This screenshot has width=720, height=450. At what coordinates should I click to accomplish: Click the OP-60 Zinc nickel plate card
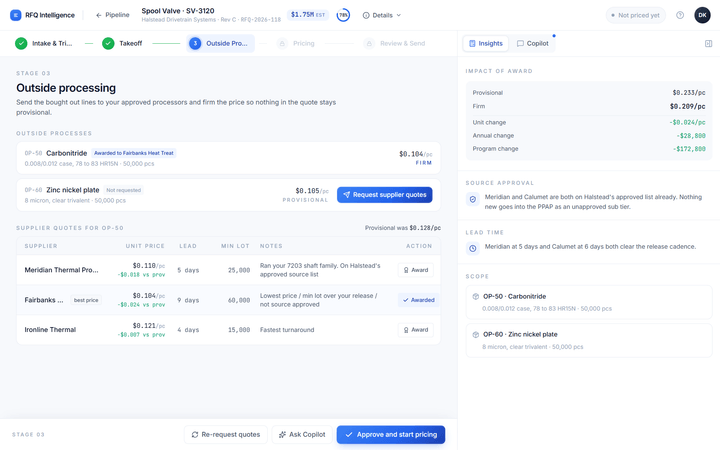tap(228, 195)
